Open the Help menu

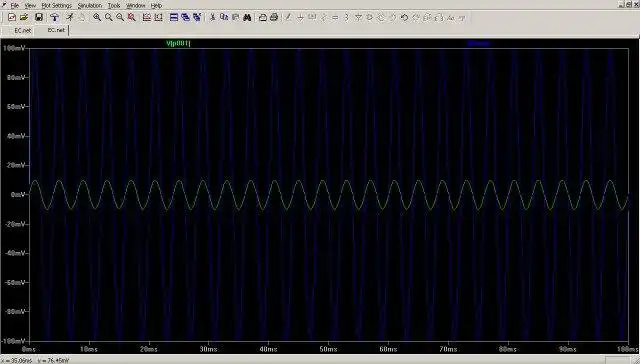click(x=156, y=6)
